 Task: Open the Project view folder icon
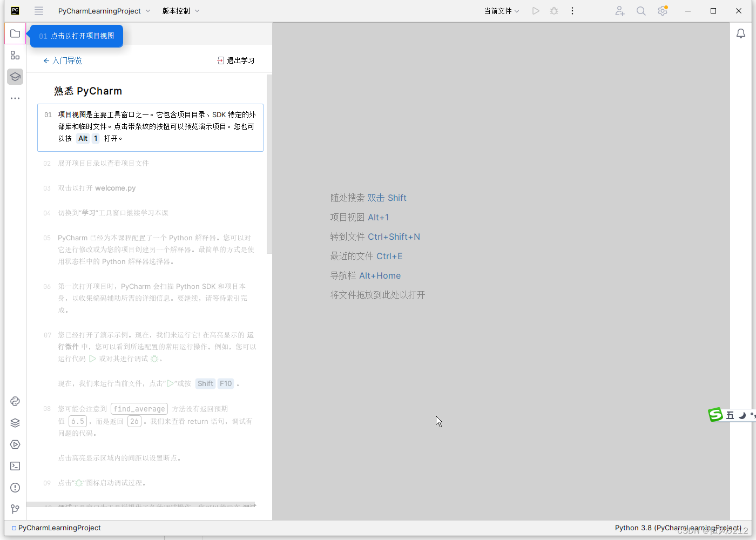point(15,33)
